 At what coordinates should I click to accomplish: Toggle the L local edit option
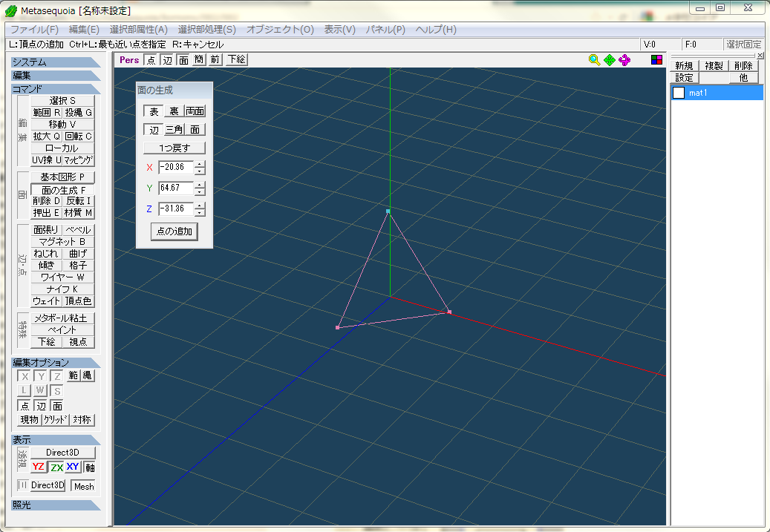pyautogui.click(x=24, y=391)
